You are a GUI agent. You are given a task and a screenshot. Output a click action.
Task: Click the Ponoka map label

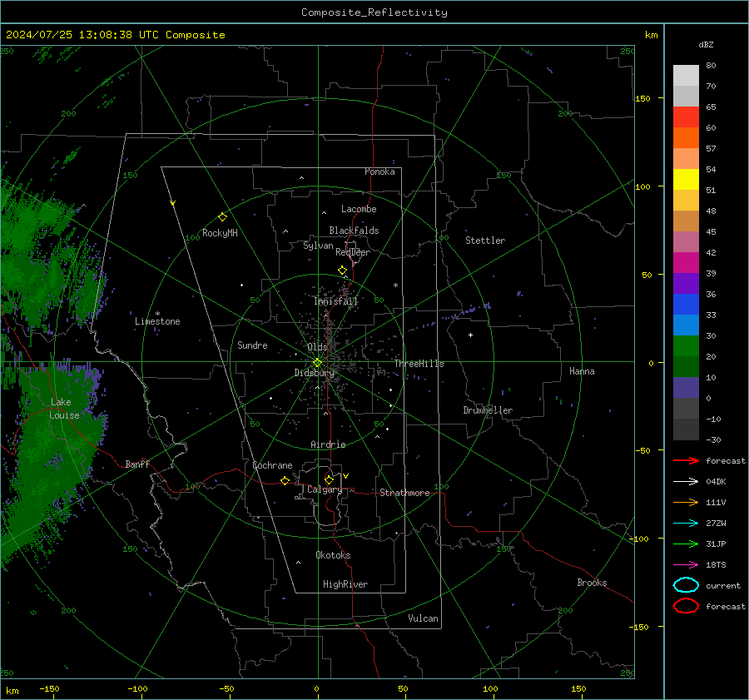click(x=379, y=171)
